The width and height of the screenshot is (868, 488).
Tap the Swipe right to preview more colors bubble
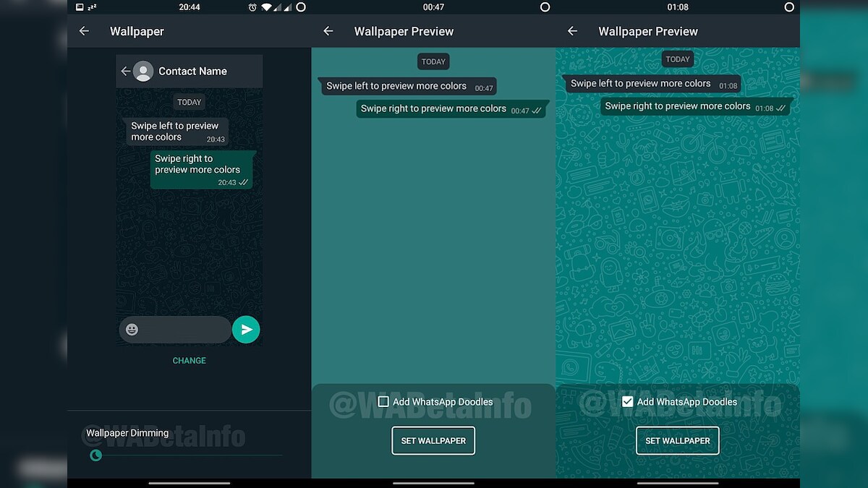[x=202, y=169]
